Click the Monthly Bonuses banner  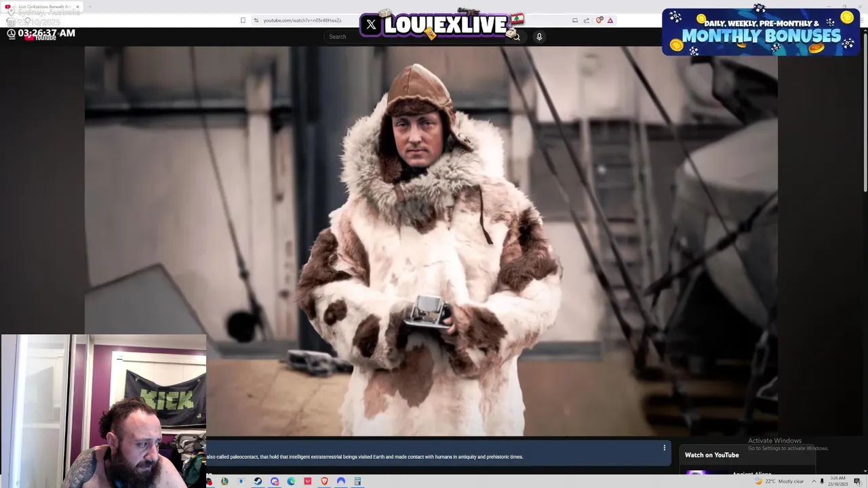click(x=761, y=32)
